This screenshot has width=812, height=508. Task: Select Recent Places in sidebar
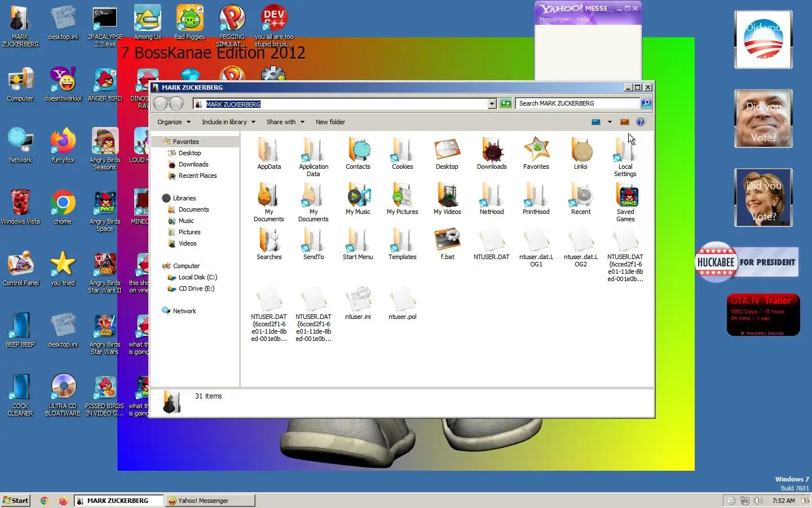tap(197, 176)
